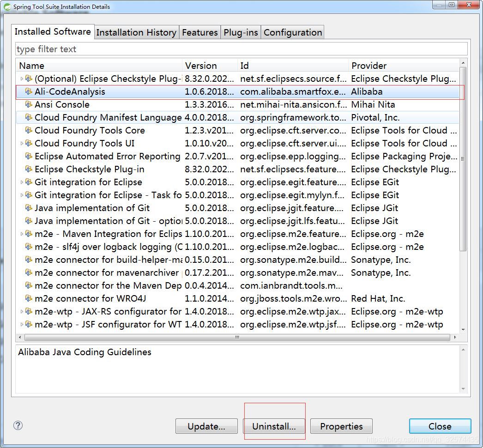
Task: Expand the m2e-wtp JAX-RS configurator row
Action: (x=22, y=311)
